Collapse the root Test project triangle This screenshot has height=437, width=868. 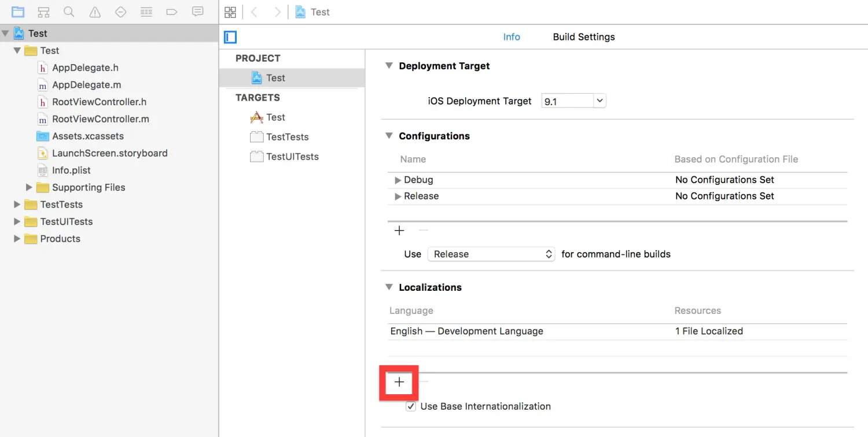point(5,34)
